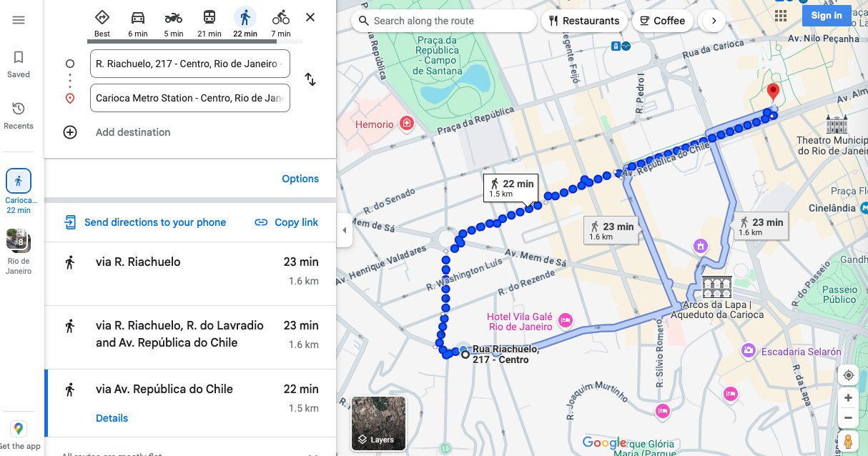The image size is (868, 456).
Task: Swap start and destination points
Action: pos(310,79)
